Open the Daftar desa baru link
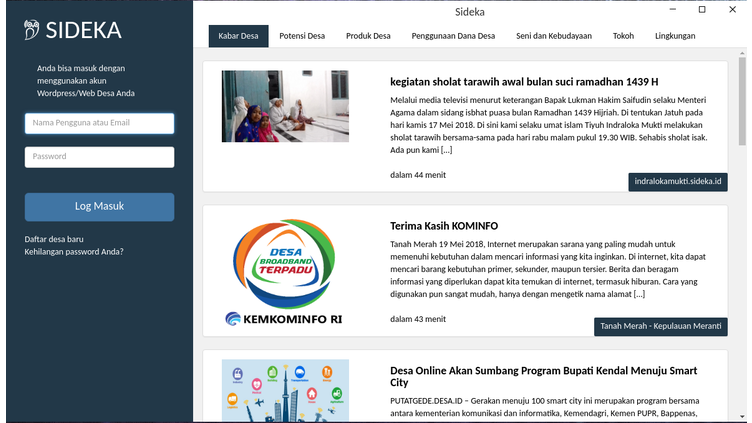 point(54,239)
